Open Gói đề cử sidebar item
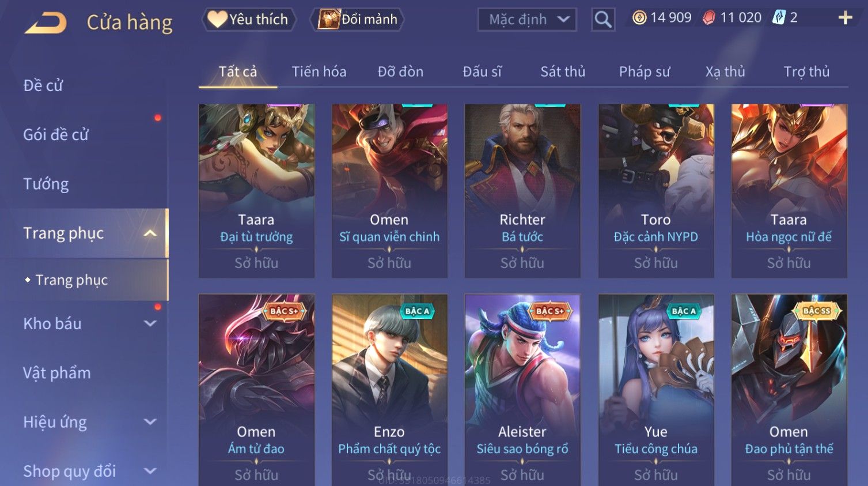This screenshot has width=868, height=486. (x=56, y=134)
